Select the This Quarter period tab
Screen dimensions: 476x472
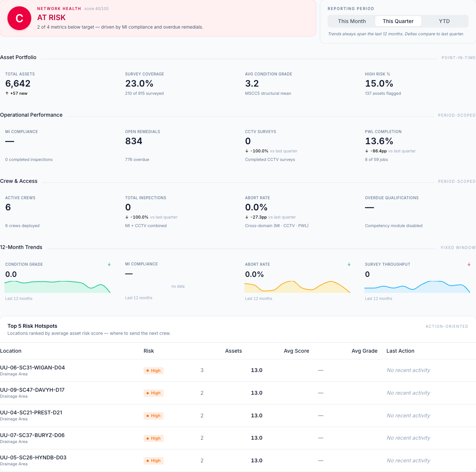click(x=398, y=21)
